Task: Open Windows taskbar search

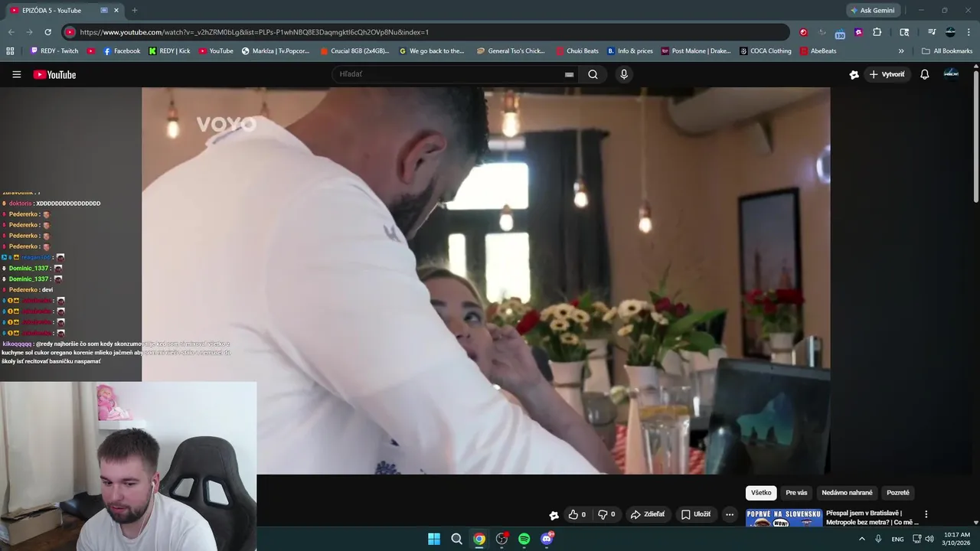Action: [456, 539]
